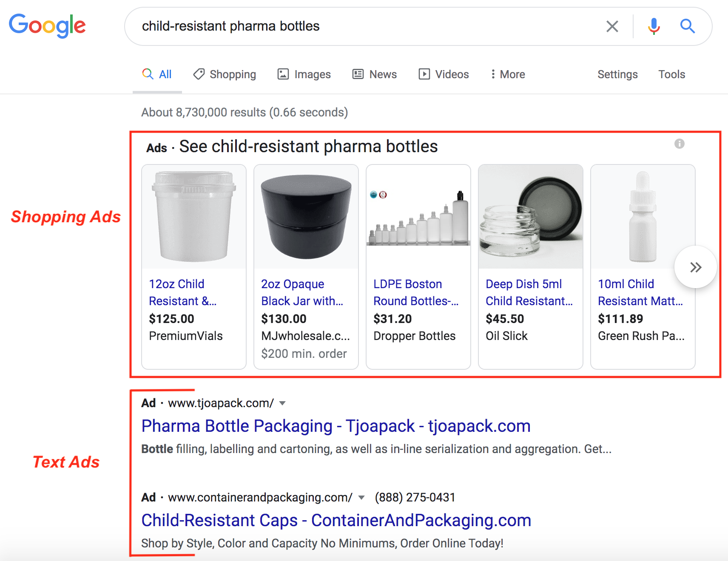Open the 2oz Opaque Black Jar link

[x=302, y=292]
